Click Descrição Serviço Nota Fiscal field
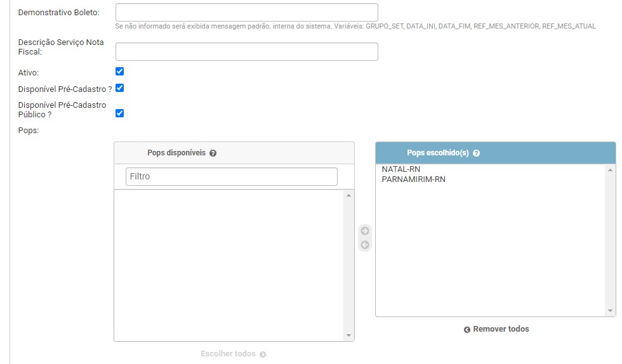 coord(247,52)
